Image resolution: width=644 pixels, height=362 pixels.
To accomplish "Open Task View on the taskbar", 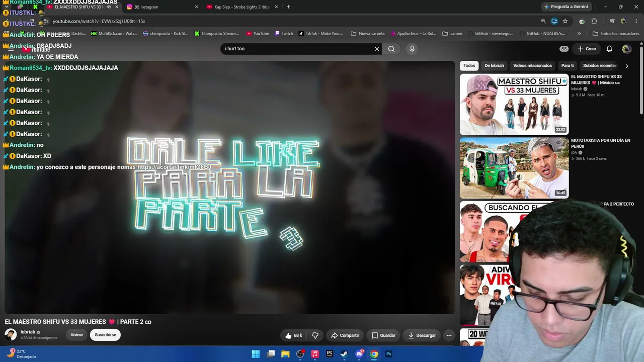I will (271, 354).
